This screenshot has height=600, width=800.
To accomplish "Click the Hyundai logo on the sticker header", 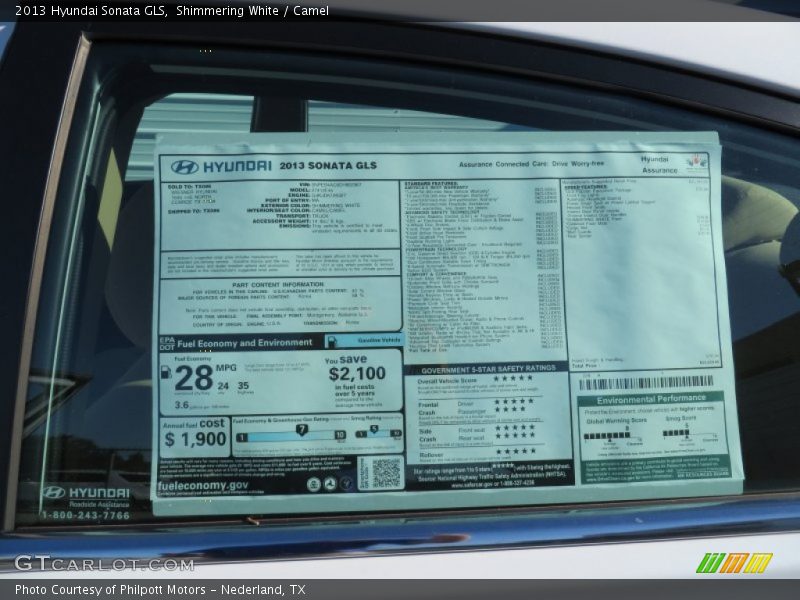I will pyautogui.click(x=184, y=167).
